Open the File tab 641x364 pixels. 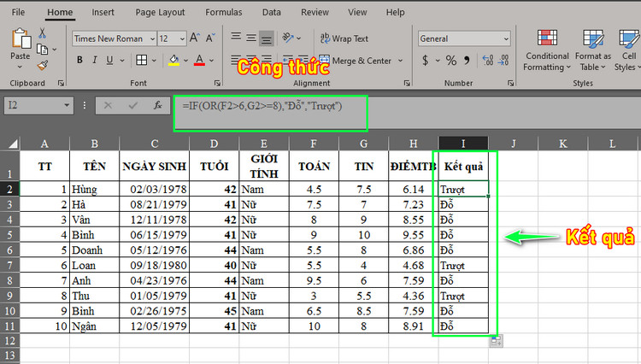(18, 12)
